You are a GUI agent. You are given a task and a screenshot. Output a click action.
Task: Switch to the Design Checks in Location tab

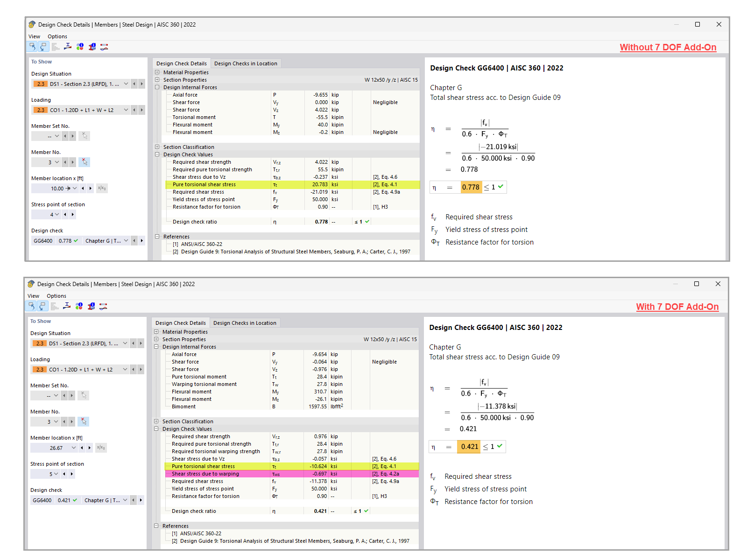pos(246,63)
